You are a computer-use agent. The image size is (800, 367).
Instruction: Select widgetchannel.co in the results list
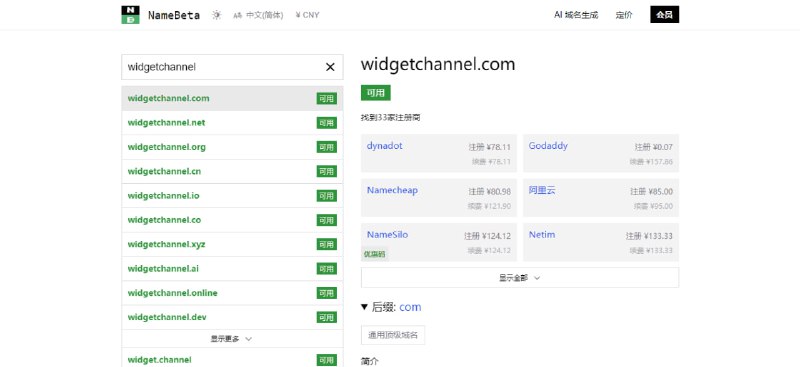232,220
